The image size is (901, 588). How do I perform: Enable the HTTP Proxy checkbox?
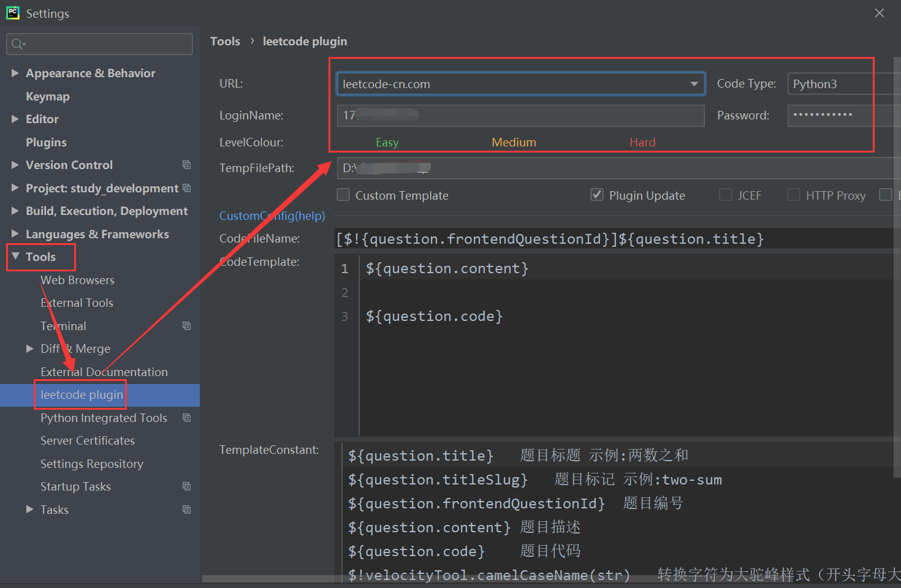click(x=794, y=195)
